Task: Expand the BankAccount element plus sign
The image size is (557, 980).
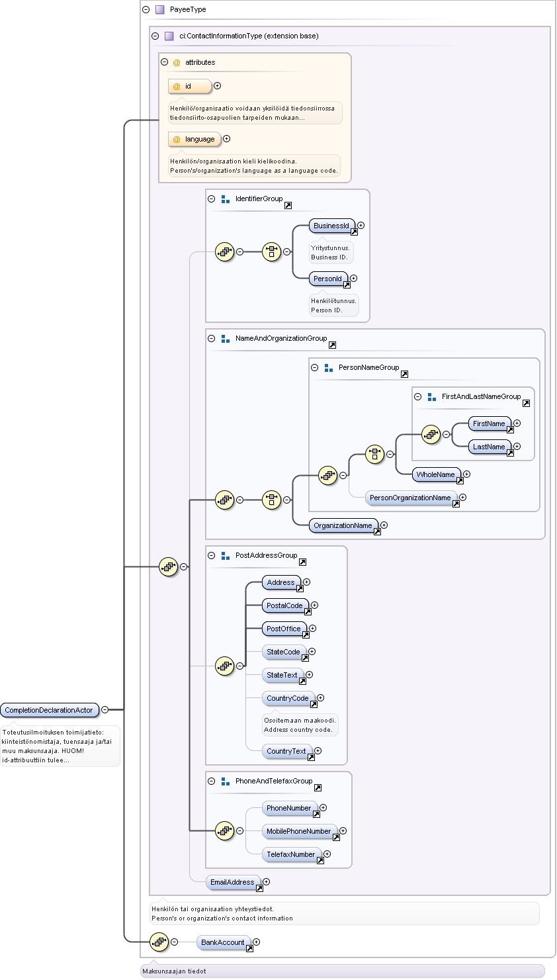Action: click(x=257, y=942)
